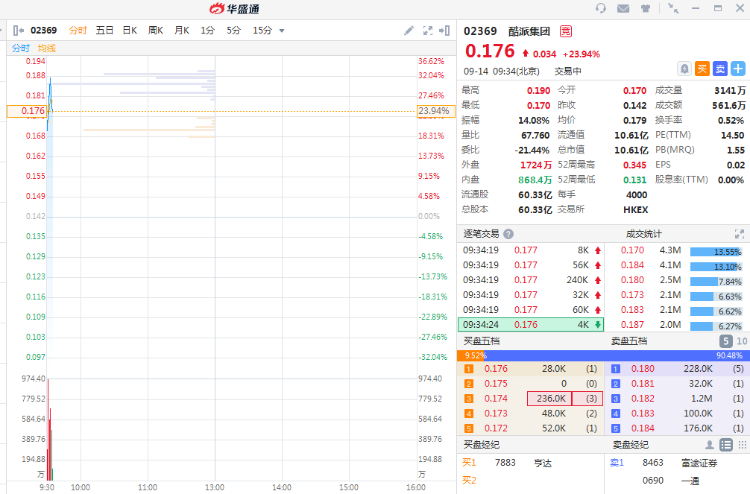Toggle 5-level order book depth

[x=727, y=341]
